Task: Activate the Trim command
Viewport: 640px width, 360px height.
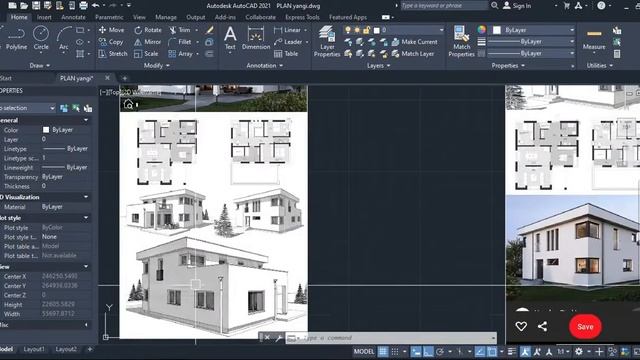Action: click(x=180, y=30)
